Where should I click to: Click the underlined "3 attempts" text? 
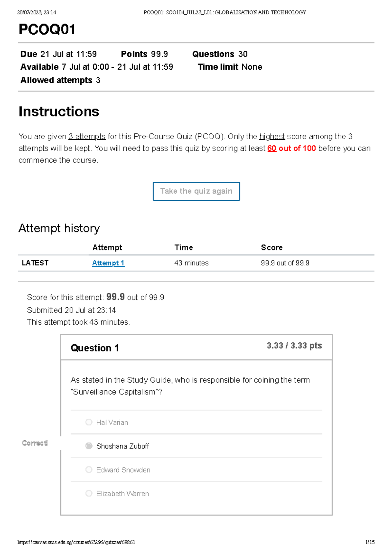click(x=87, y=137)
